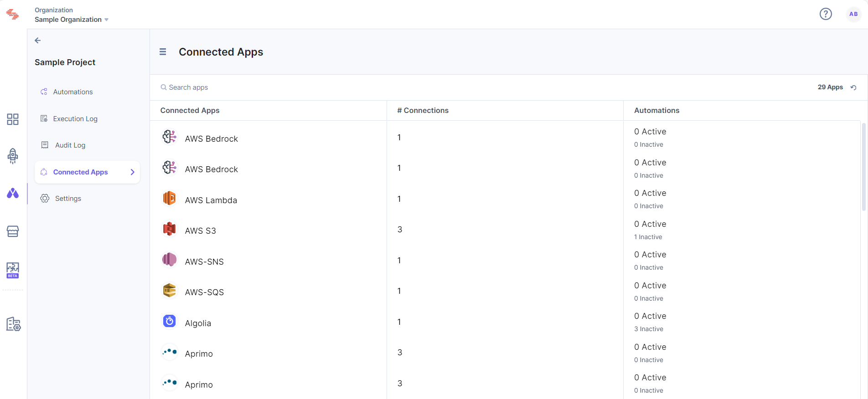Image resolution: width=868 pixels, height=399 pixels.
Task: Click the Automations column header
Action: coord(657,111)
